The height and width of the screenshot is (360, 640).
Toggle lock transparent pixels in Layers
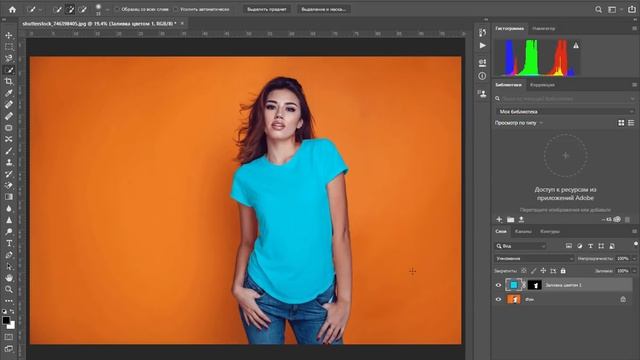tap(524, 271)
